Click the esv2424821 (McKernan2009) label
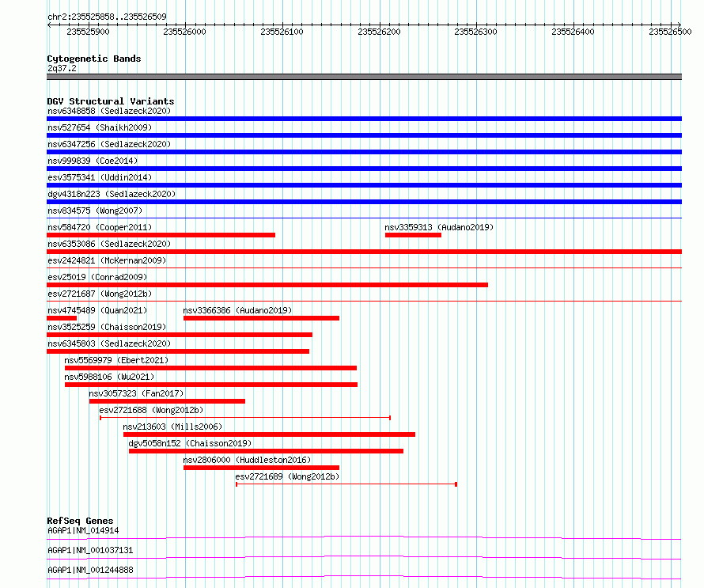 tap(107, 260)
